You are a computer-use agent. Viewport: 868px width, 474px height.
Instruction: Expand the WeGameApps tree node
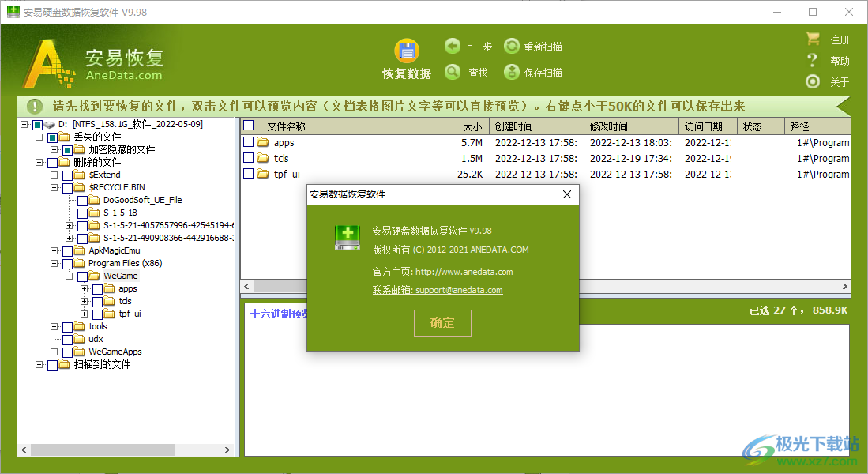pyautogui.click(x=54, y=352)
